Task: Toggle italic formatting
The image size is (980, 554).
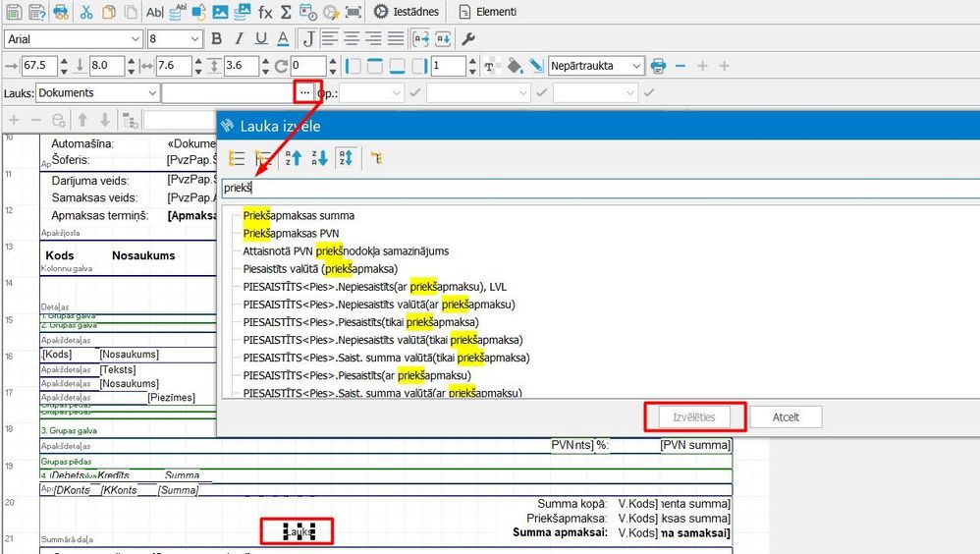Action: pyautogui.click(x=239, y=38)
